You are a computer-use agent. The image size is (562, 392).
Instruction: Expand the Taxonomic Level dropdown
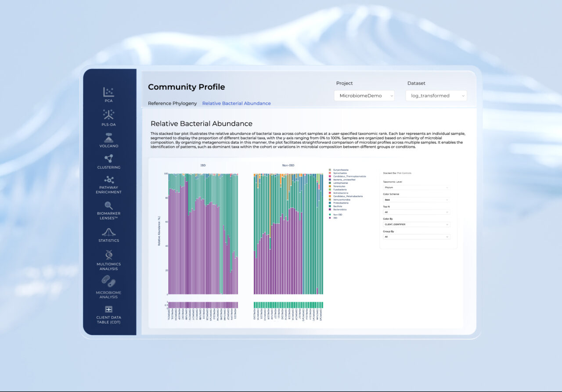[x=417, y=187]
